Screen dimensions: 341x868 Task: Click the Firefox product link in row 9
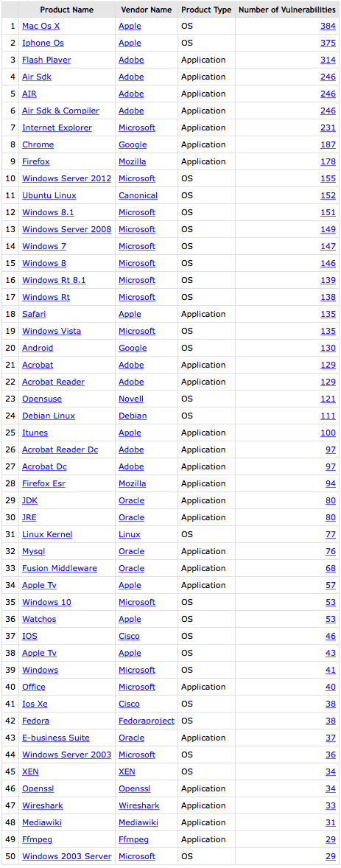pyautogui.click(x=36, y=161)
